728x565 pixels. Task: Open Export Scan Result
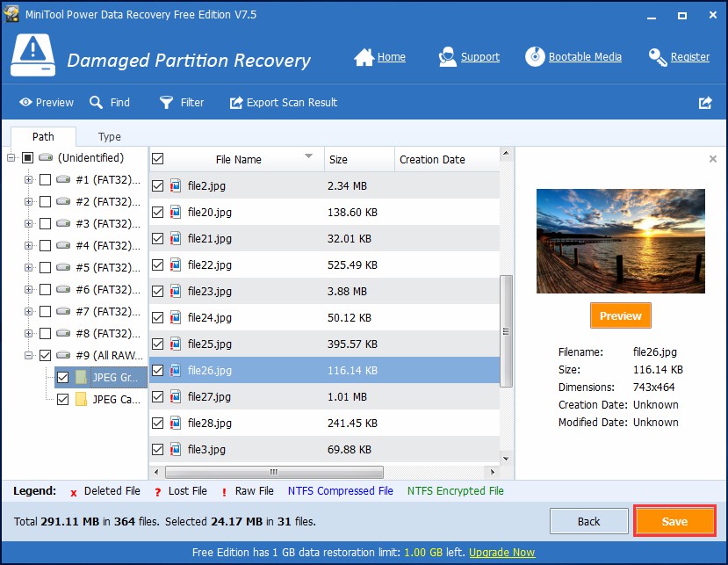click(x=235, y=103)
